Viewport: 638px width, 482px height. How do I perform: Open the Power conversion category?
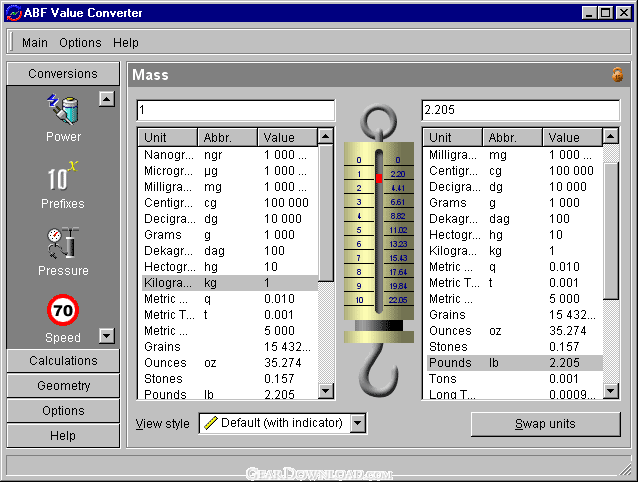tap(63, 118)
